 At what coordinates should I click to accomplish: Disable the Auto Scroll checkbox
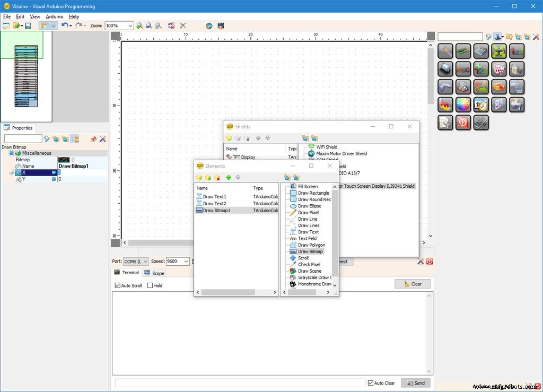click(x=118, y=285)
